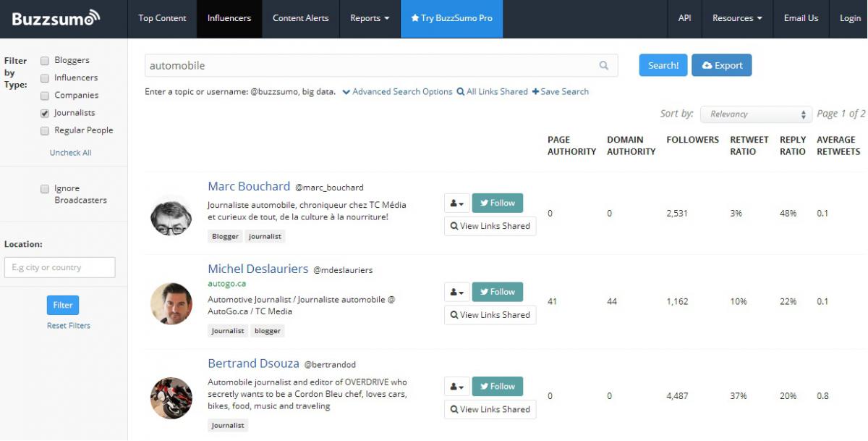Enable the Influencers filter checkbox
This screenshot has width=868, height=441.
45,78
